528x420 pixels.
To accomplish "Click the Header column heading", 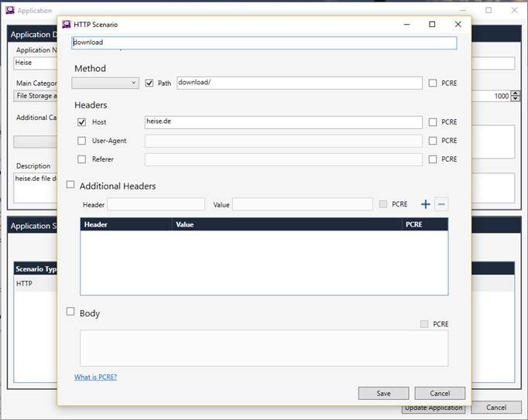I will [x=126, y=224].
